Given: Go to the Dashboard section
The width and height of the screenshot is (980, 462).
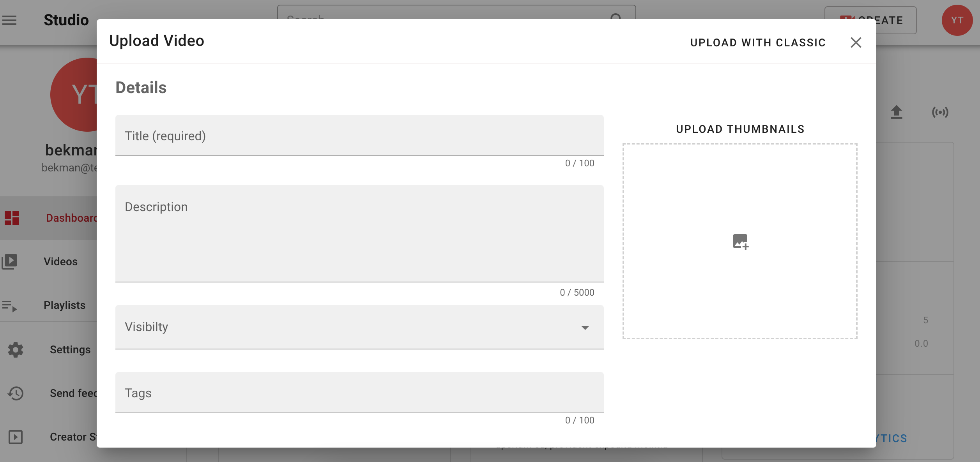Looking at the screenshot, I should coord(72,218).
